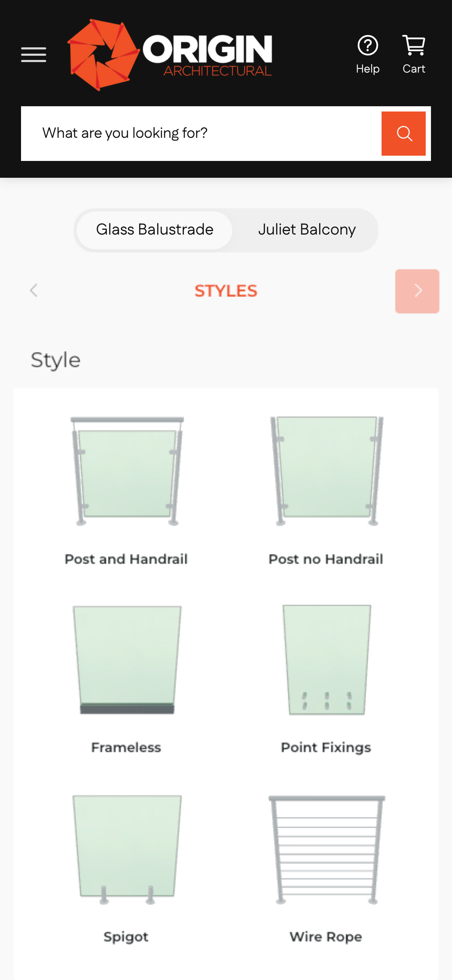Choose the Spigot balustrade image
452x980 pixels.
126,849
